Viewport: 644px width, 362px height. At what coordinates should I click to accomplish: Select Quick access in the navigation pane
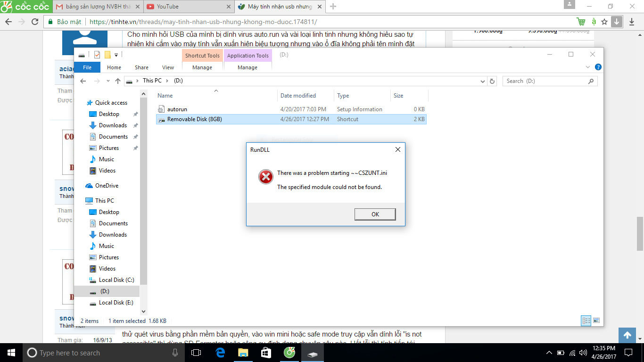click(x=111, y=103)
